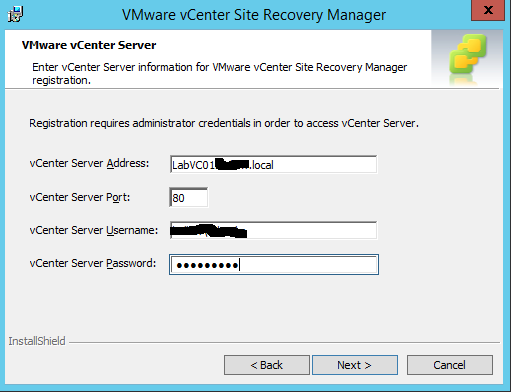Proceed with the 'Next >' button
The width and height of the screenshot is (511, 392).
355,365
